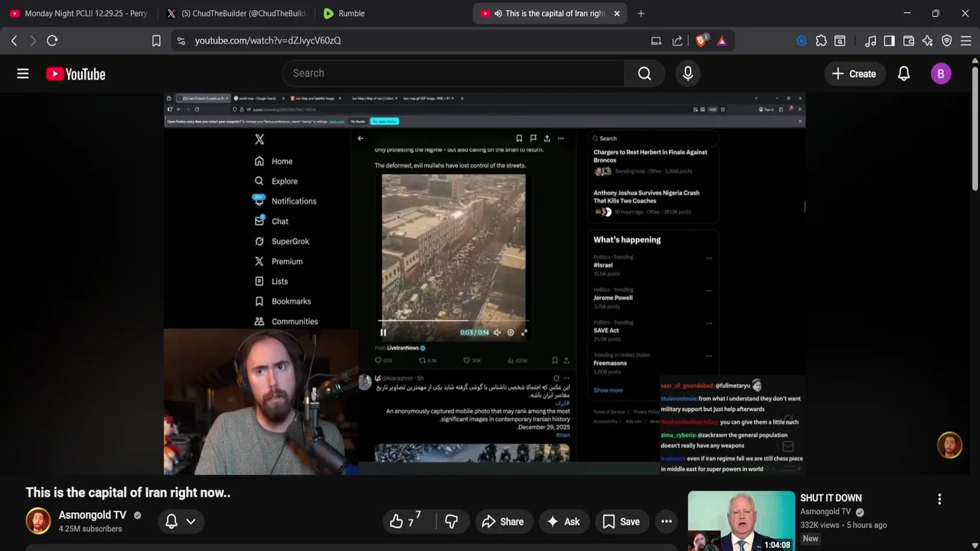Image resolution: width=980 pixels, height=551 pixels.
Task: Open Asmongold TV channel name link
Action: pos(93,515)
